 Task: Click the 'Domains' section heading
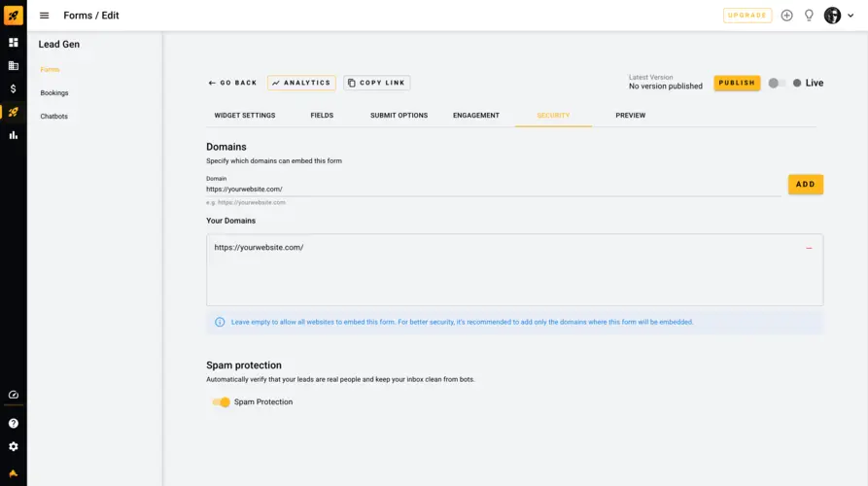tap(226, 147)
